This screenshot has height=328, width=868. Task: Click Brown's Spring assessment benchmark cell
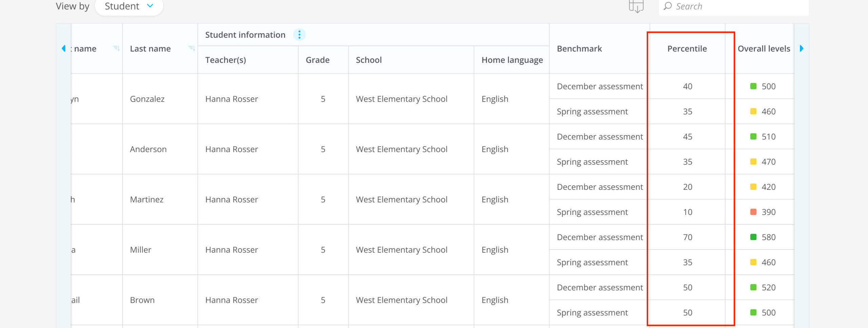tap(599, 312)
